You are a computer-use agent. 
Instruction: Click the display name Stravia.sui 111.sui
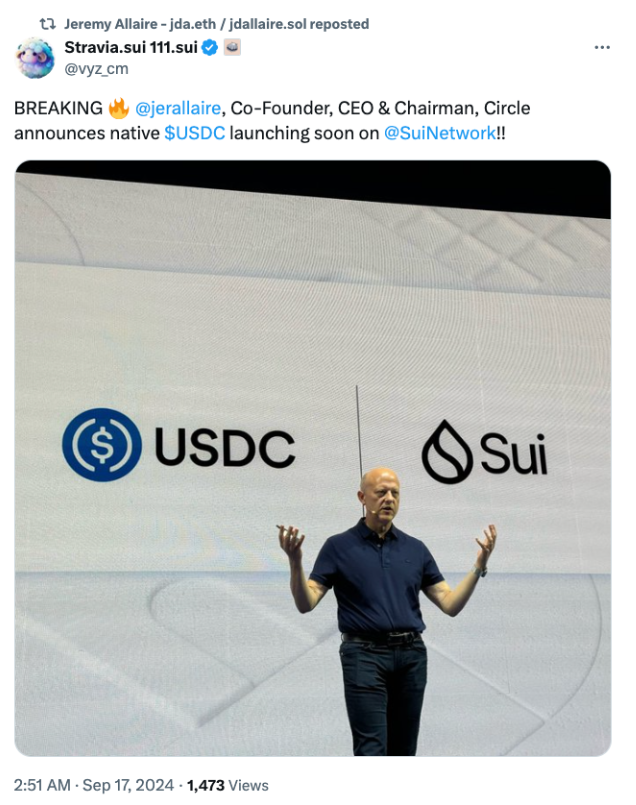point(130,47)
